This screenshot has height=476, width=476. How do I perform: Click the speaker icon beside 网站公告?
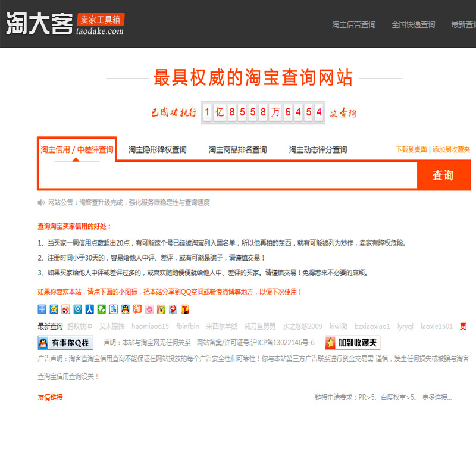tap(41, 202)
